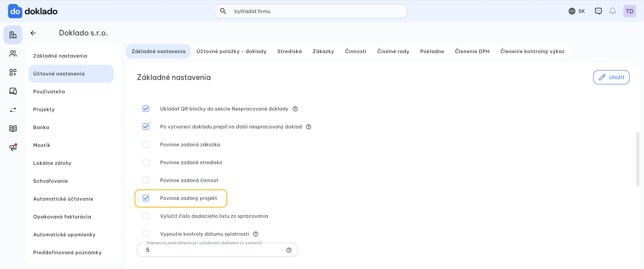
Task: Click the vertical scrollbar on the right
Action: coord(637,159)
